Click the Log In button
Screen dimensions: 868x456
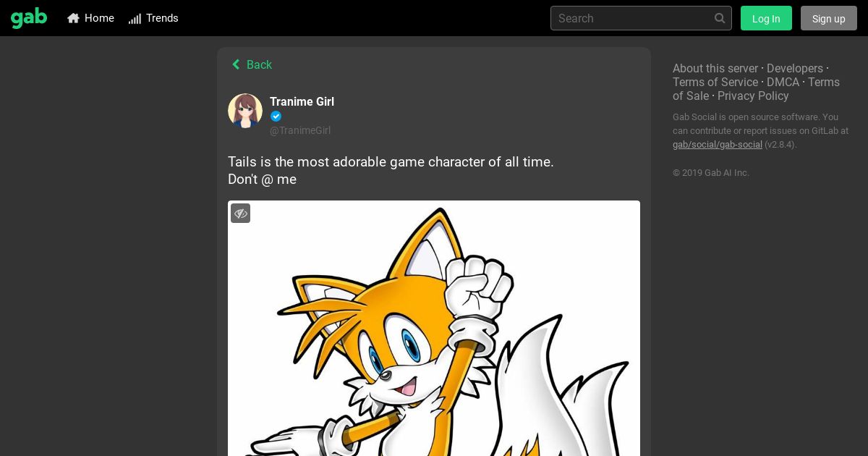coord(766,18)
